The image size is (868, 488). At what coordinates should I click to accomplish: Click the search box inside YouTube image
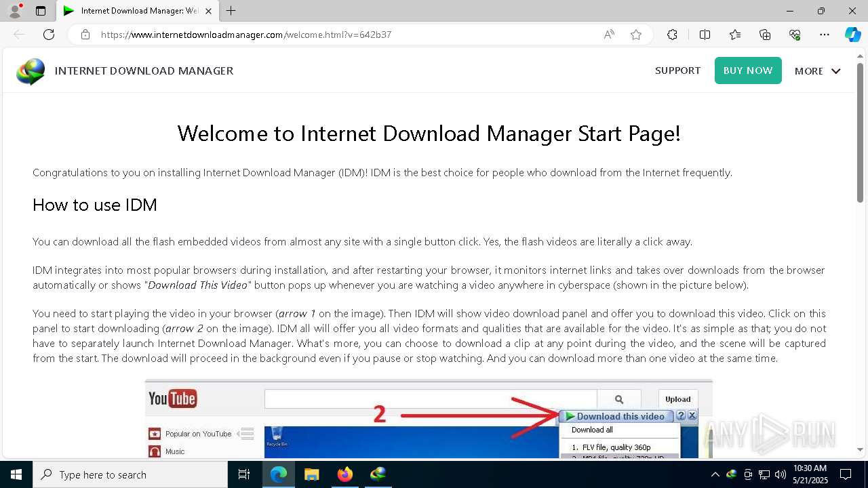(x=431, y=399)
